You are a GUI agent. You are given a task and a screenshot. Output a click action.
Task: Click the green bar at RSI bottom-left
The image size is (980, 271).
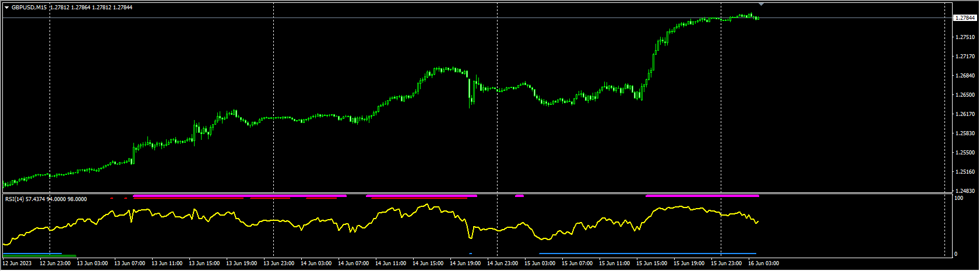(x=40, y=256)
